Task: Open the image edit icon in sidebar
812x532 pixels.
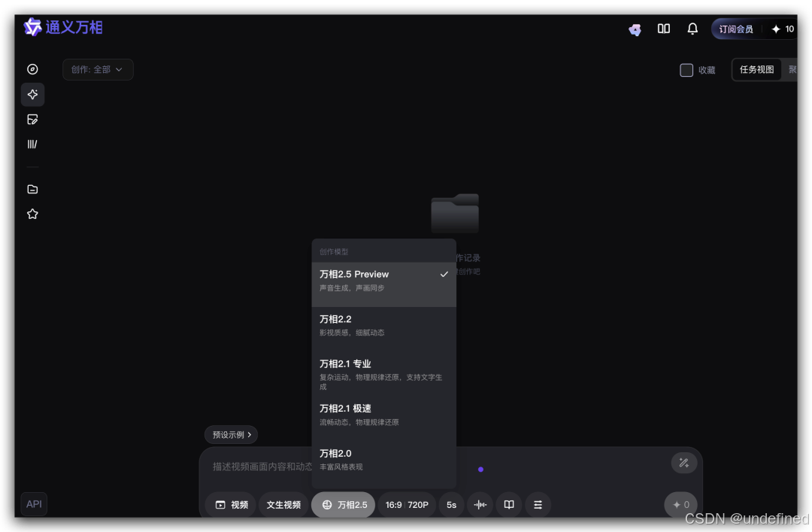Action: pos(32,119)
